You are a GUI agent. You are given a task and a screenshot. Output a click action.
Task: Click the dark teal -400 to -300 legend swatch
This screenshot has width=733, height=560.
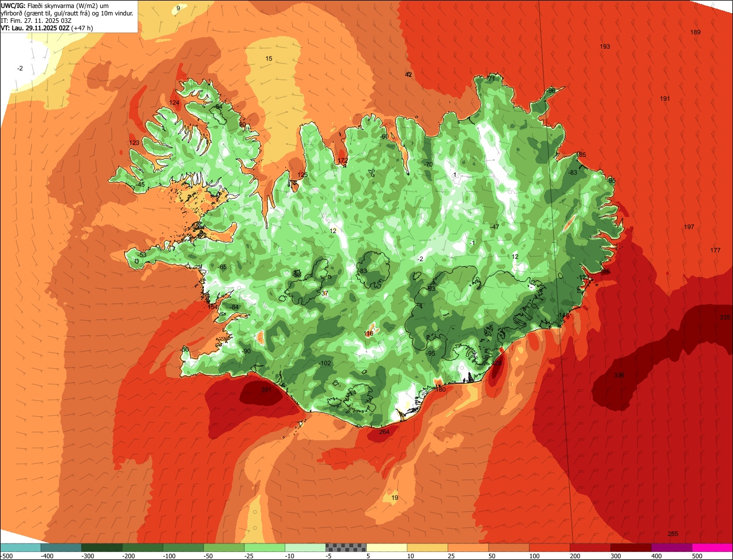point(61,547)
